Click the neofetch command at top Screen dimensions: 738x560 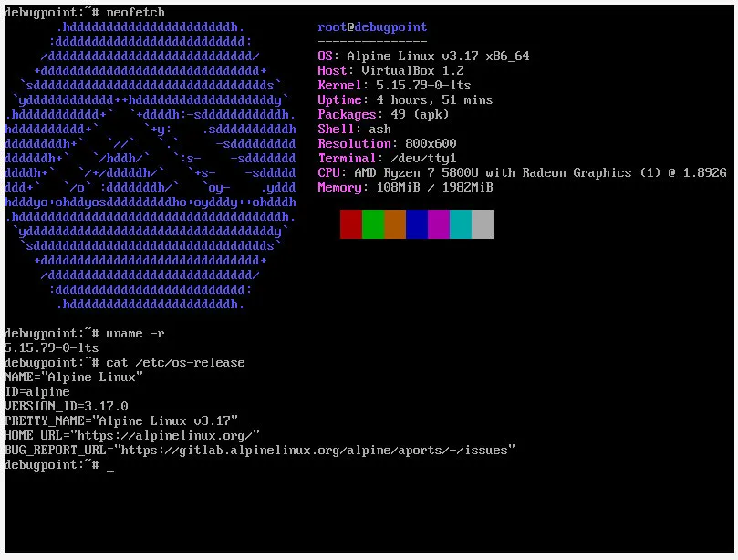(x=136, y=12)
